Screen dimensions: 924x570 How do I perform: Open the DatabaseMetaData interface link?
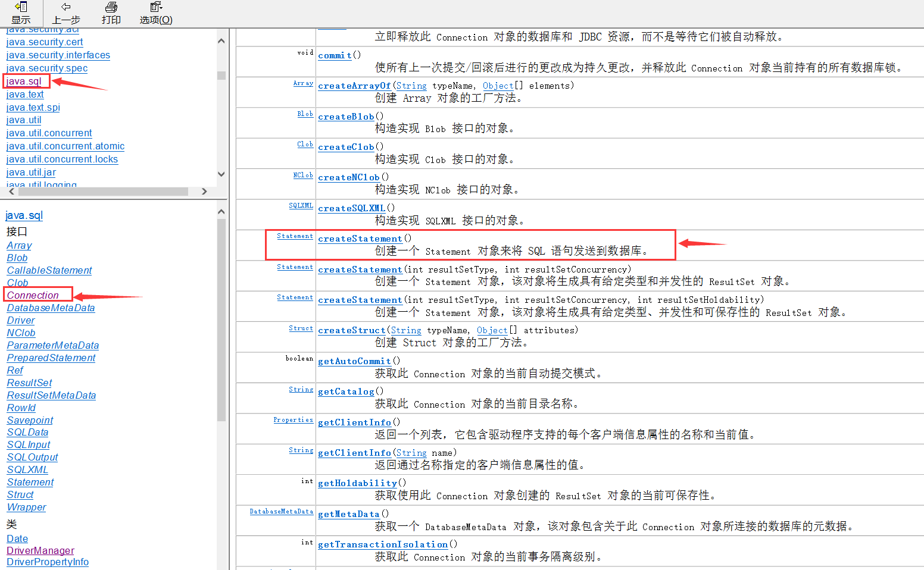[x=51, y=308]
